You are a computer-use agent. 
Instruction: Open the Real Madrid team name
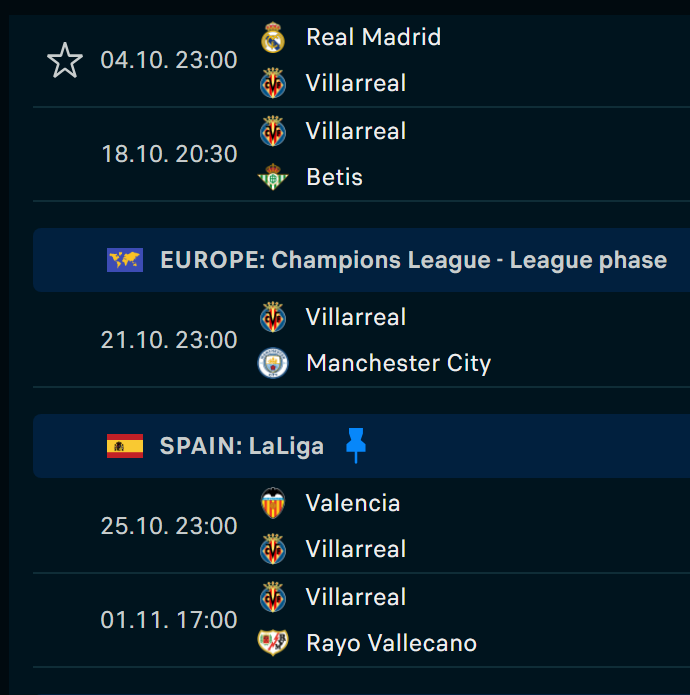373,38
